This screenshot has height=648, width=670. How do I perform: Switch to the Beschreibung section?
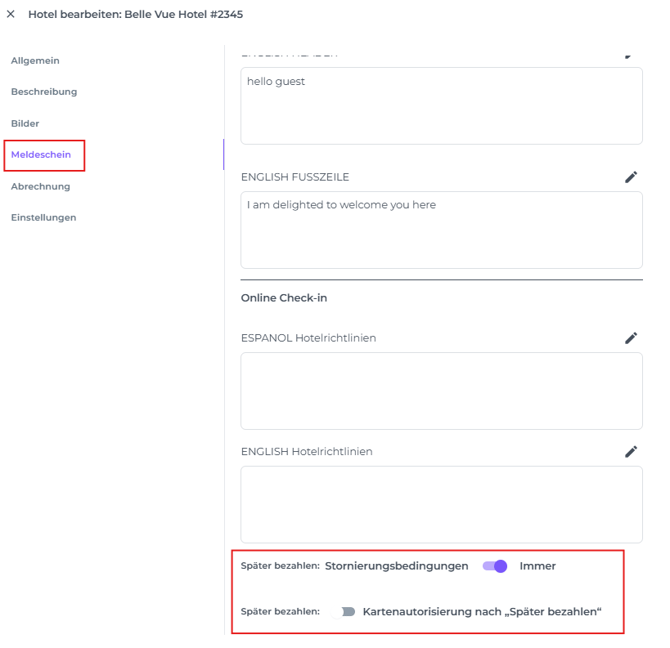44,92
